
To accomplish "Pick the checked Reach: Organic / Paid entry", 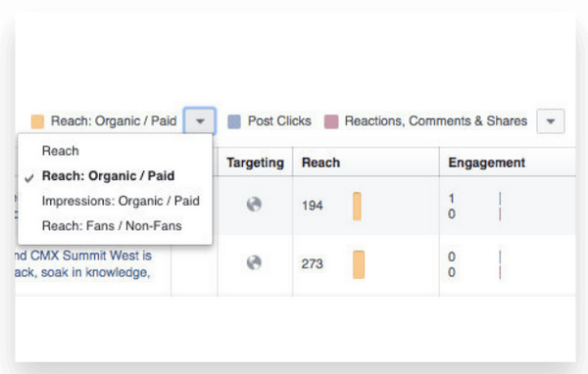I will coord(108,176).
